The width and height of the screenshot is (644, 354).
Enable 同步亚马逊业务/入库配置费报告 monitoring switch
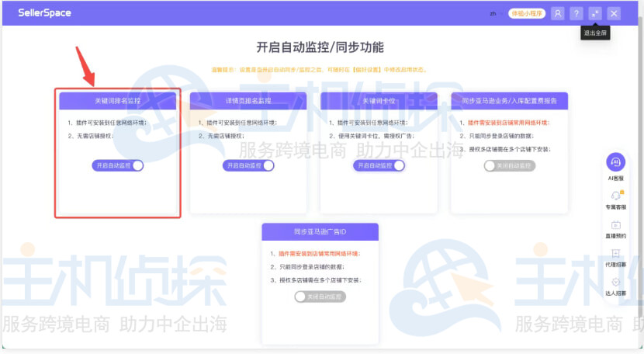point(509,165)
